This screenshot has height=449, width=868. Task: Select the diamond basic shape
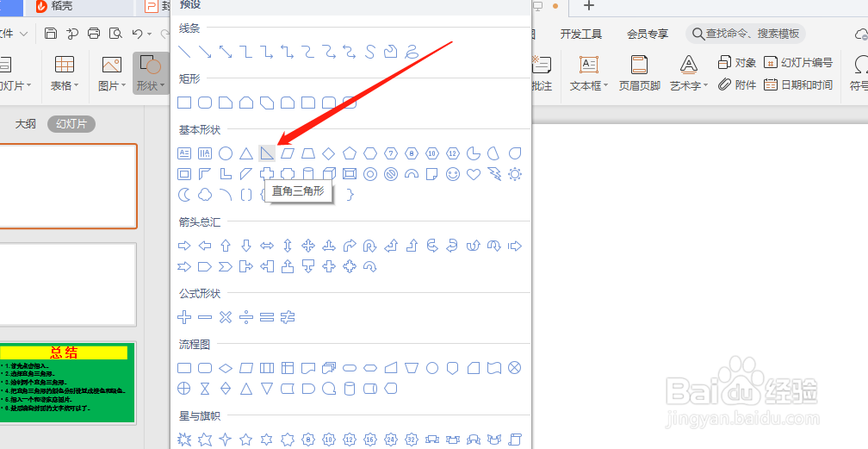[x=329, y=153]
